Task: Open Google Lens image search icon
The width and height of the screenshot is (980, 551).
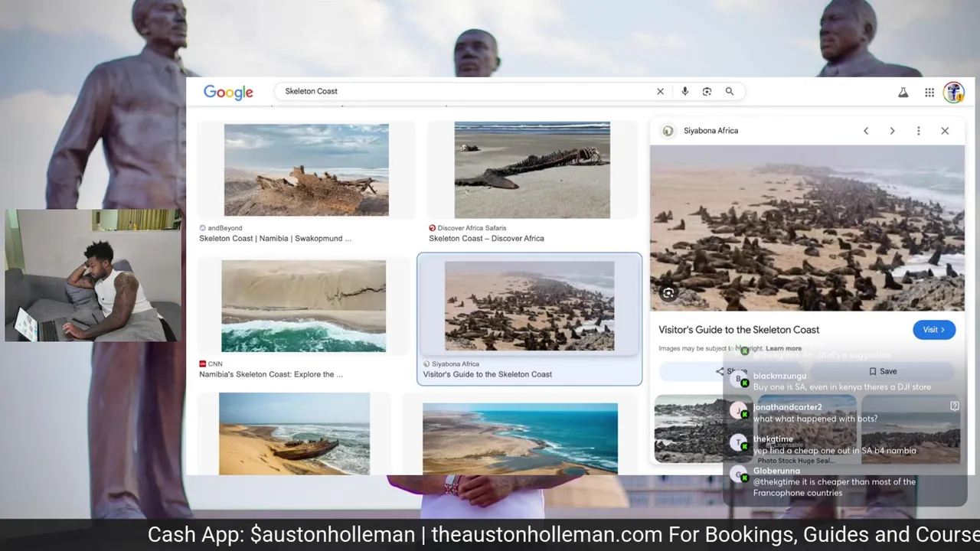Action: tap(707, 91)
